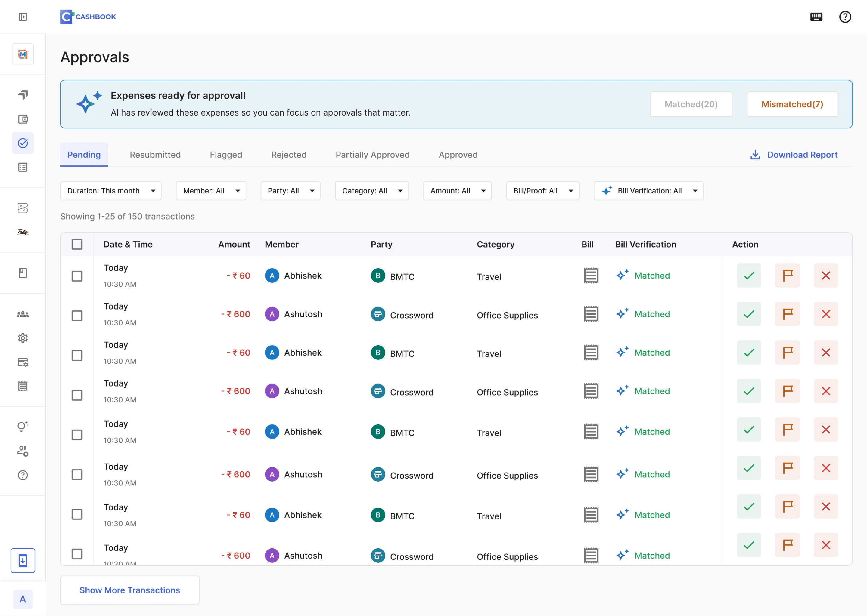Collapse sidebar using panel toggle icon

pos(23,17)
